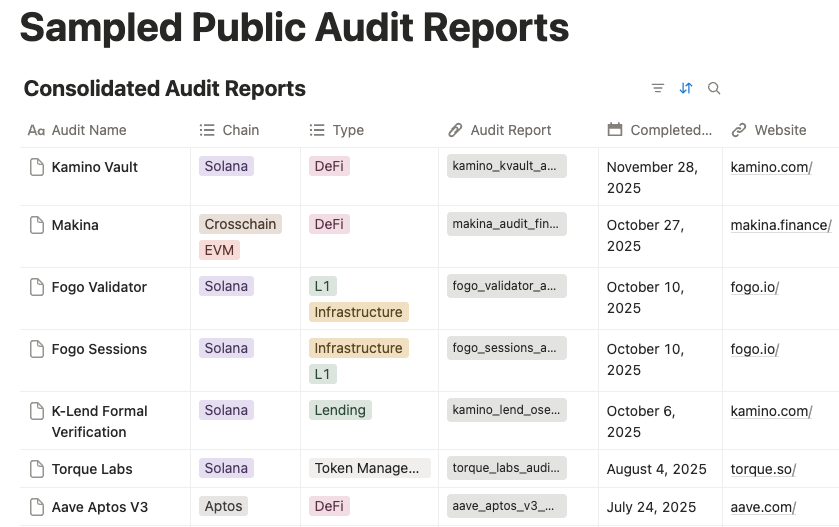Open the makina_audit_fin... report file
Screen dimensions: 839x527
[x=507, y=224]
